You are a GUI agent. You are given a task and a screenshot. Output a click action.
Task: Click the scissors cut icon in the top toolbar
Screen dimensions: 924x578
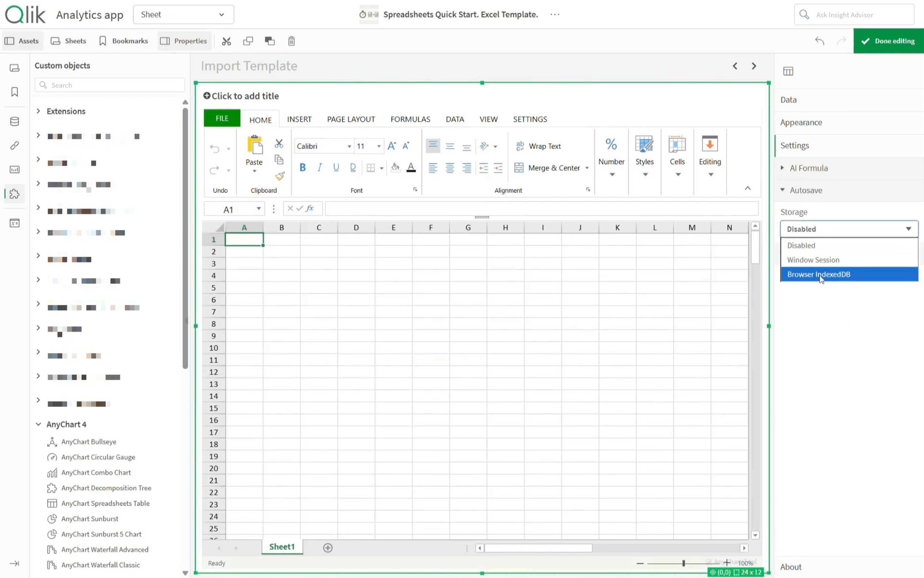[x=226, y=41]
